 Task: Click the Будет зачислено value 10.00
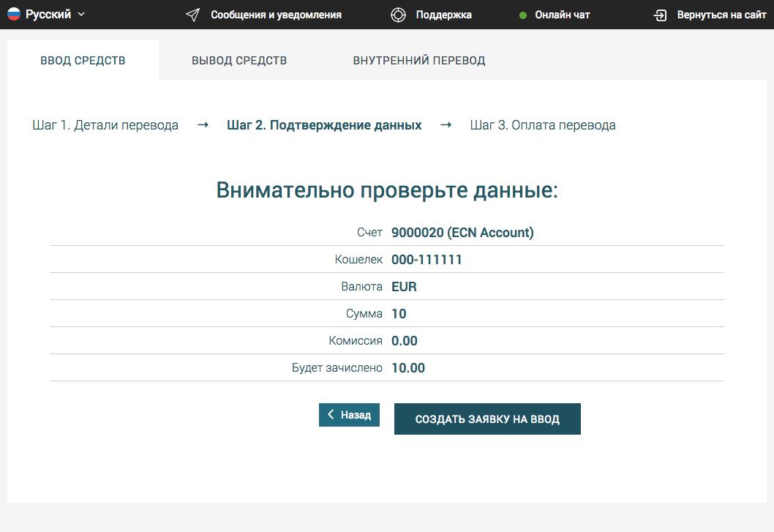pyautogui.click(x=408, y=368)
